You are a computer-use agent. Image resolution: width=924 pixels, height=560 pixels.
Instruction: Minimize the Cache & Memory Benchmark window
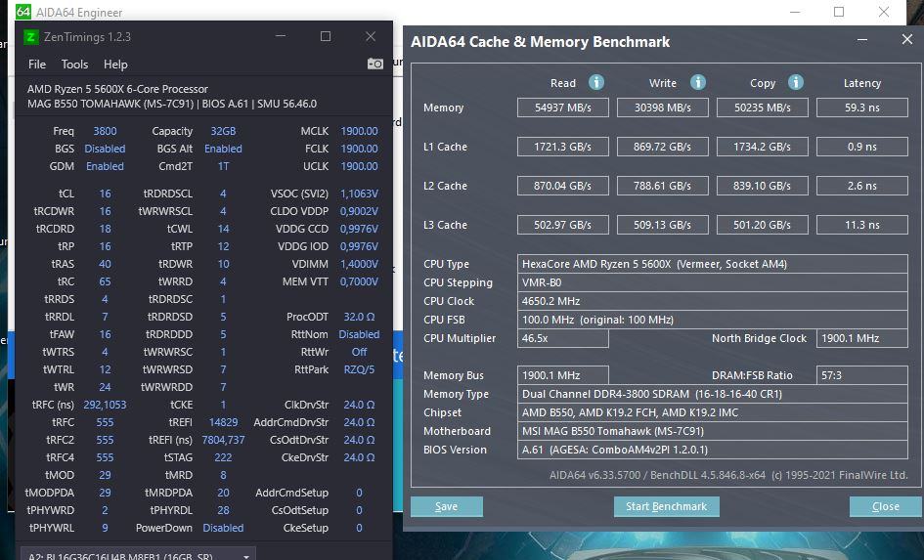click(x=862, y=40)
